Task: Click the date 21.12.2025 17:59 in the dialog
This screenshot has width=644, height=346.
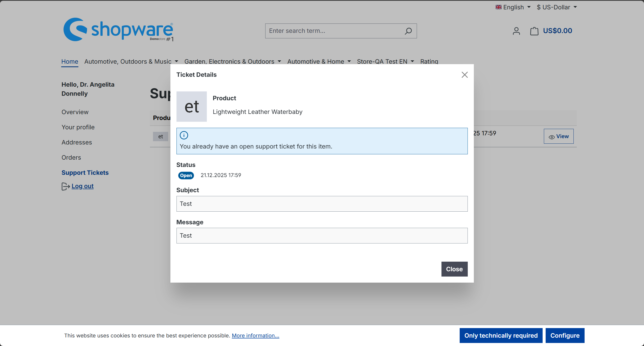Action: coord(221,175)
